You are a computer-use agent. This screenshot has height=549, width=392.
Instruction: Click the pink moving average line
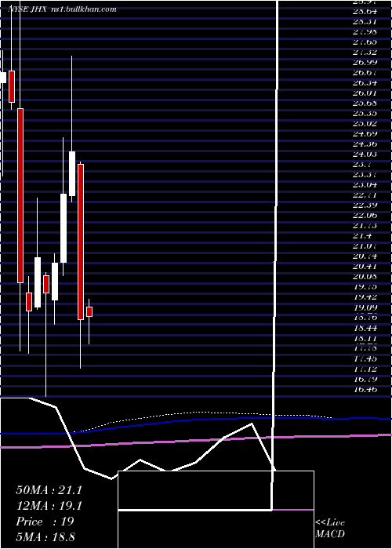[x=196, y=441]
